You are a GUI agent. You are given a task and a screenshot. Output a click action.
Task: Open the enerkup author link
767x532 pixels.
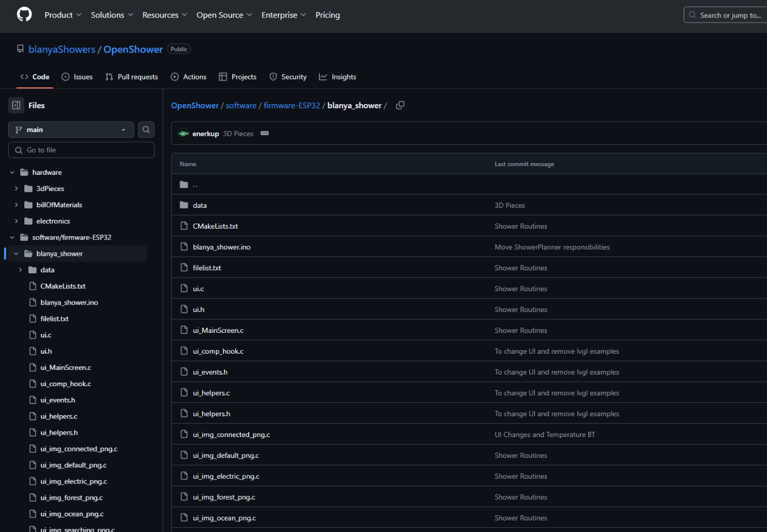205,134
